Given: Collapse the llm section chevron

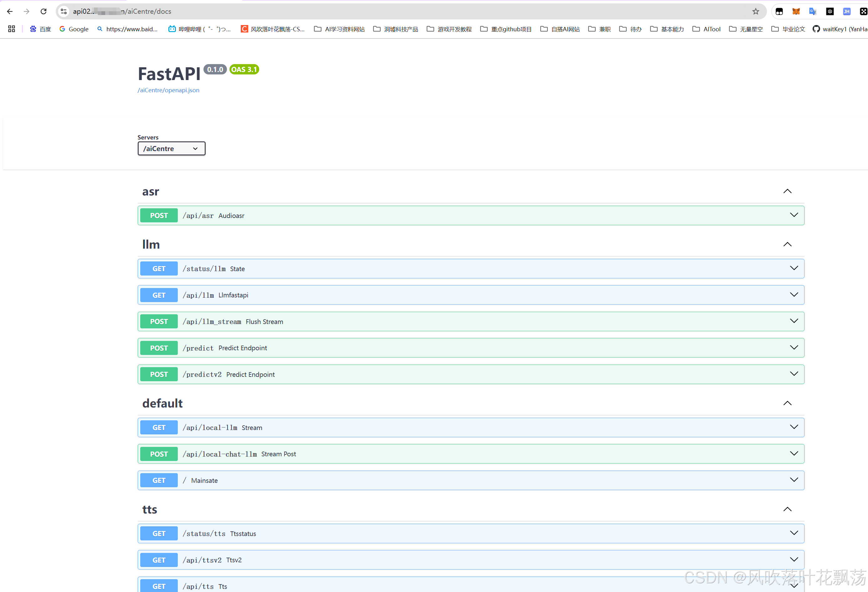Looking at the screenshot, I should (x=787, y=244).
